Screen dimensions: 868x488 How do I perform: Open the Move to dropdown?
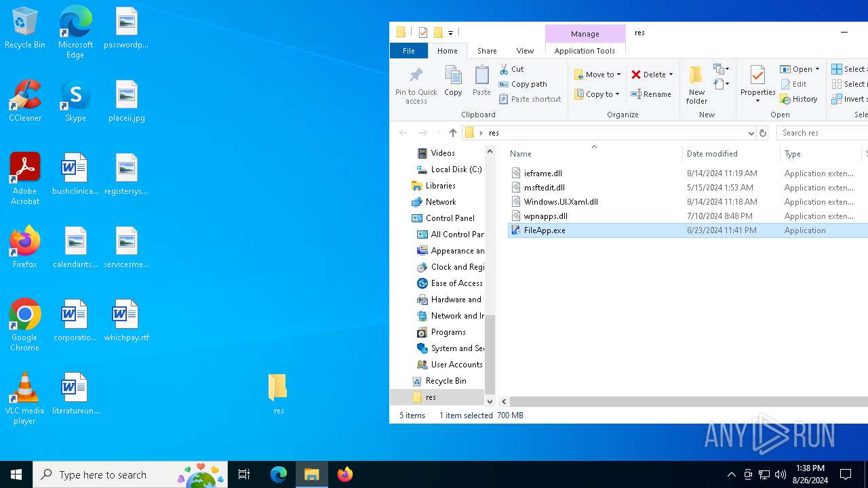coord(597,75)
